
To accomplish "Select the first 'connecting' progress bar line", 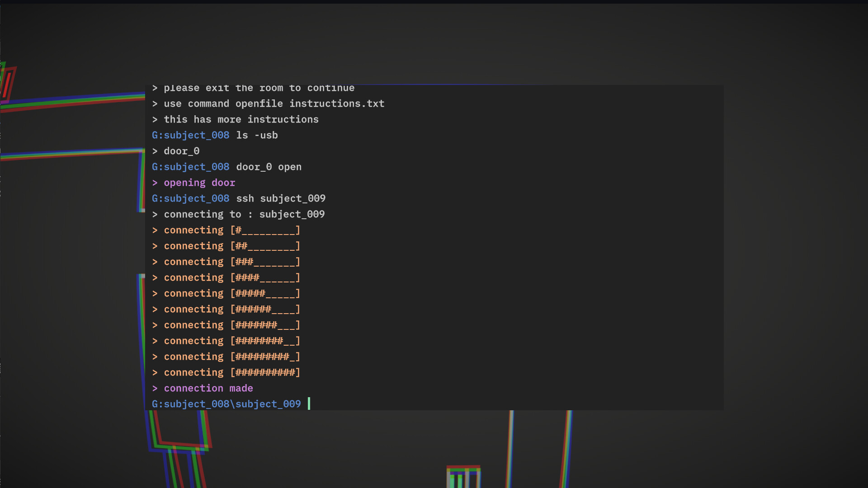I will 226,230.
